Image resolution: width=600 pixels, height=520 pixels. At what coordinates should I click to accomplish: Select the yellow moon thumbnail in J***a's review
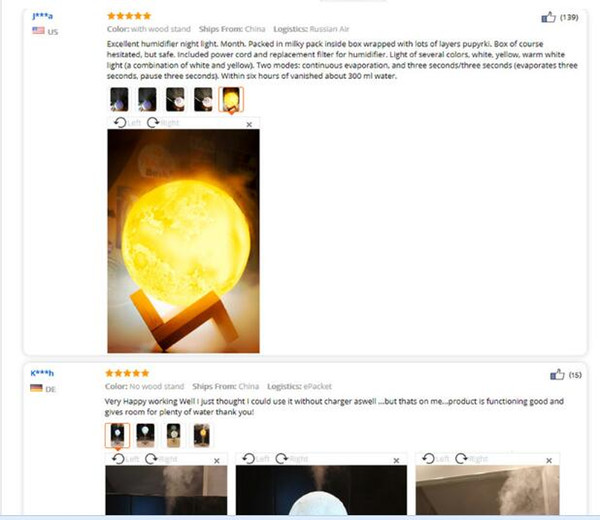231,99
